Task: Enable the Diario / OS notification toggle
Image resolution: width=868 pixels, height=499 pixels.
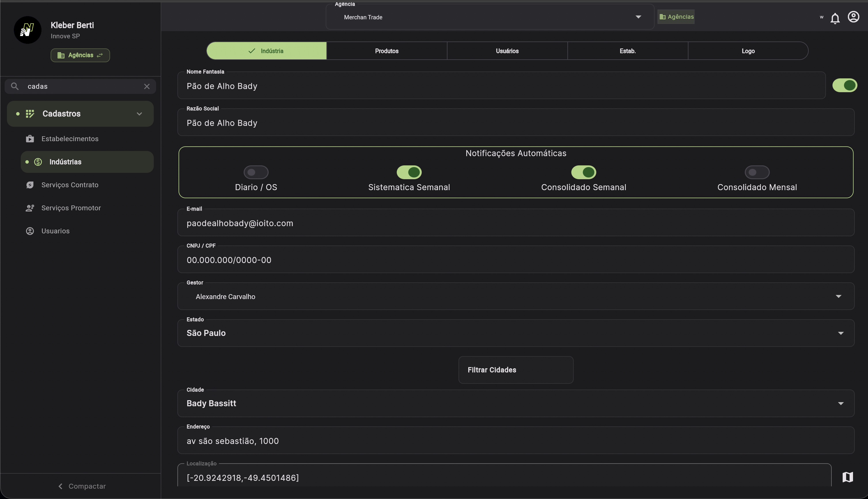Action: point(256,172)
